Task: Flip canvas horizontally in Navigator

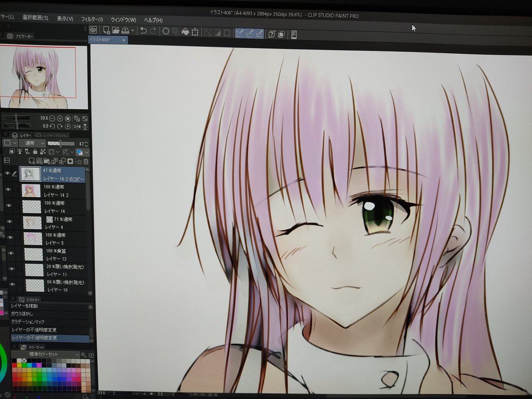Action: 78,127
